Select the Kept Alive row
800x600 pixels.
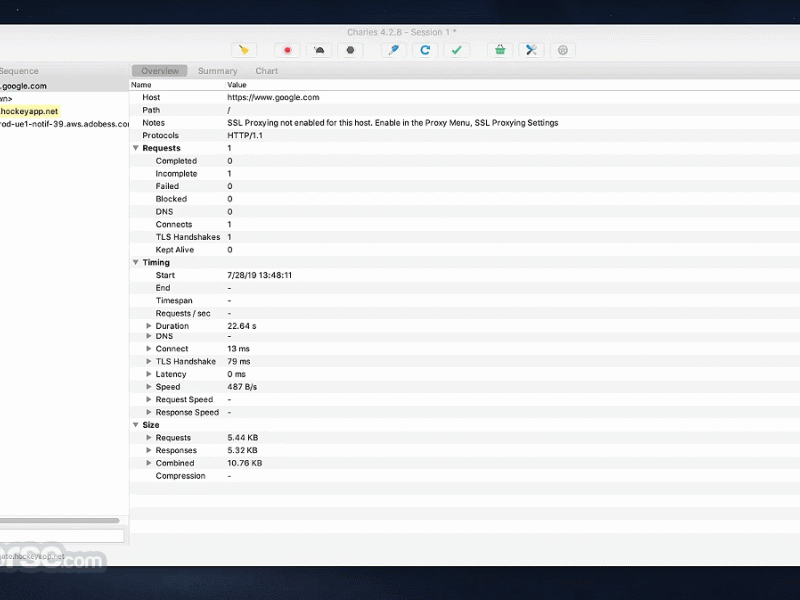coord(465,250)
